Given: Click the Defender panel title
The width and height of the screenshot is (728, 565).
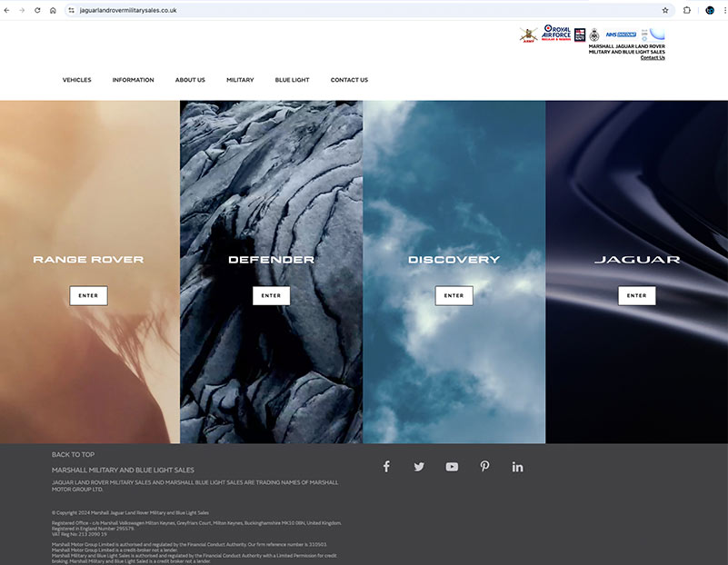Looking at the screenshot, I should (271, 259).
